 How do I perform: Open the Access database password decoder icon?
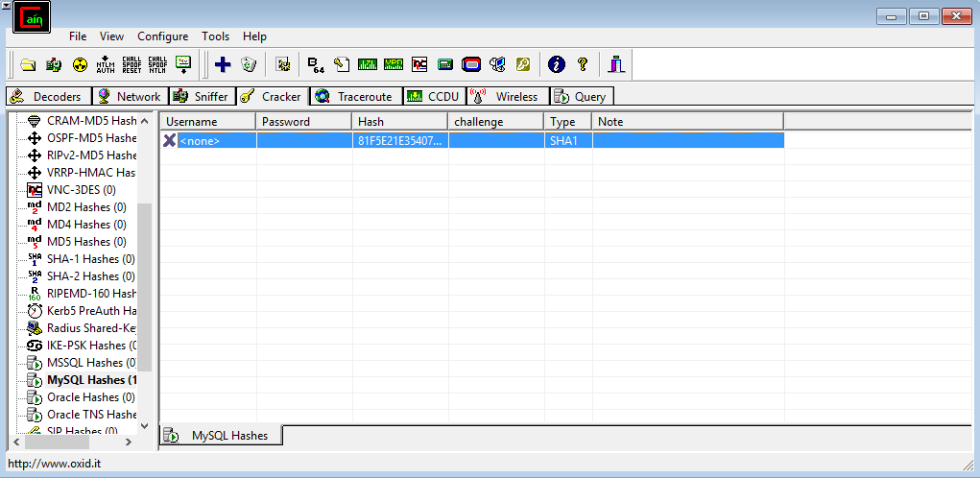tap(342, 64)
